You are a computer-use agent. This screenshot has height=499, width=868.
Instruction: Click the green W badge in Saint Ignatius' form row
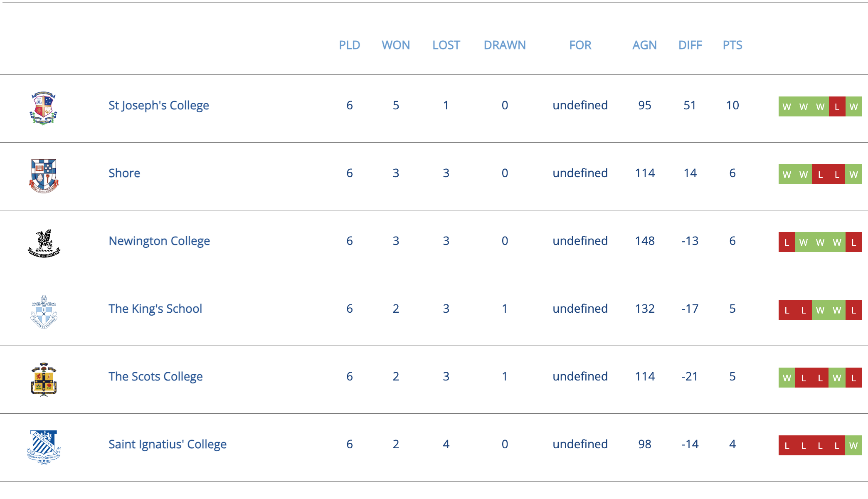click(x=853, y=445)
